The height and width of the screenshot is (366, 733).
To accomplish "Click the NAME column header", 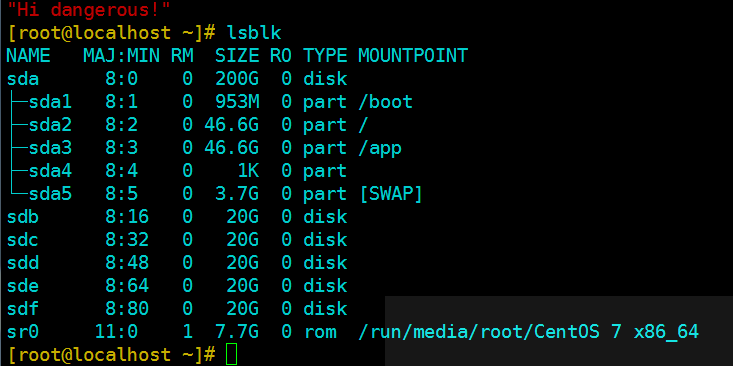I will [x=28, y=56].
